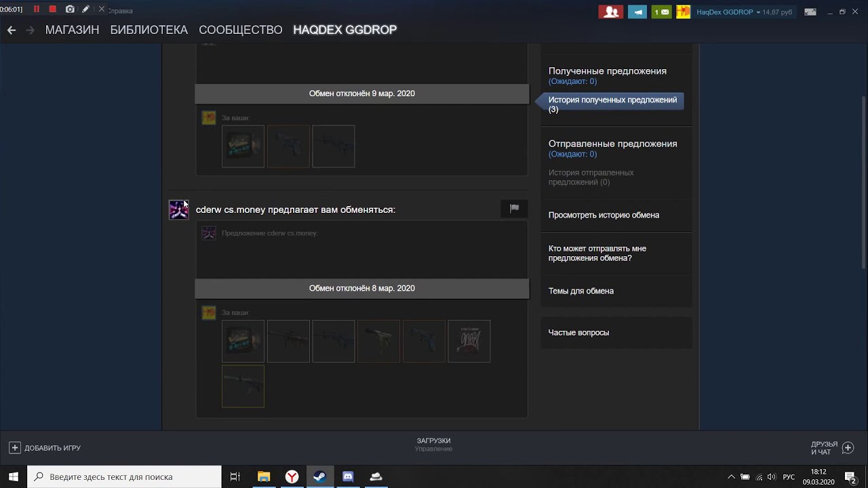
Task: Expand the HaqDex GGDROP account dropdown
Action: [x=728, y=12]
